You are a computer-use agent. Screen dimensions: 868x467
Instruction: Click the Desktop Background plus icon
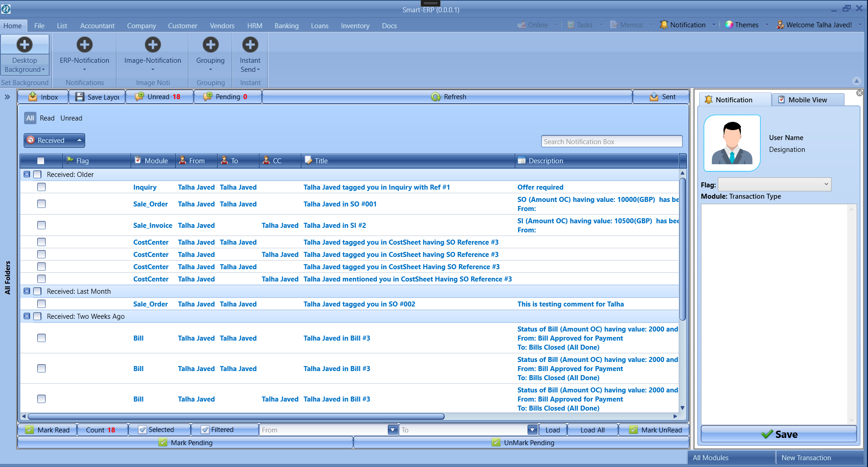(25, 45)
